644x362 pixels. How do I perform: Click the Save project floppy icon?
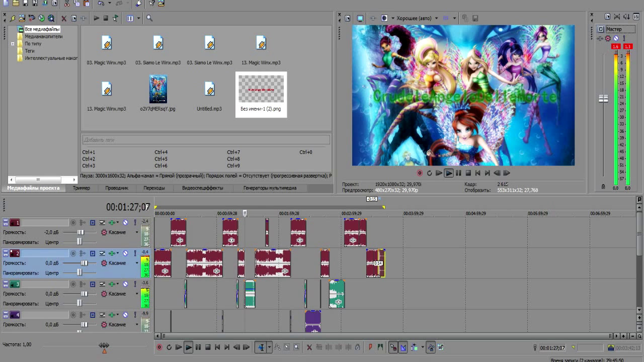[25, 4]
